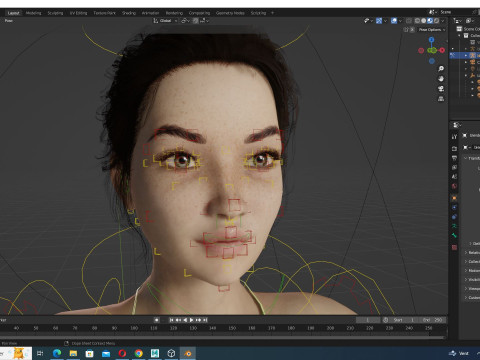Viewport: 480px width, 360px height.
Task: Click the zoom magnifier viewport icon
Action: pyautogui.click(x=441, y=69)
